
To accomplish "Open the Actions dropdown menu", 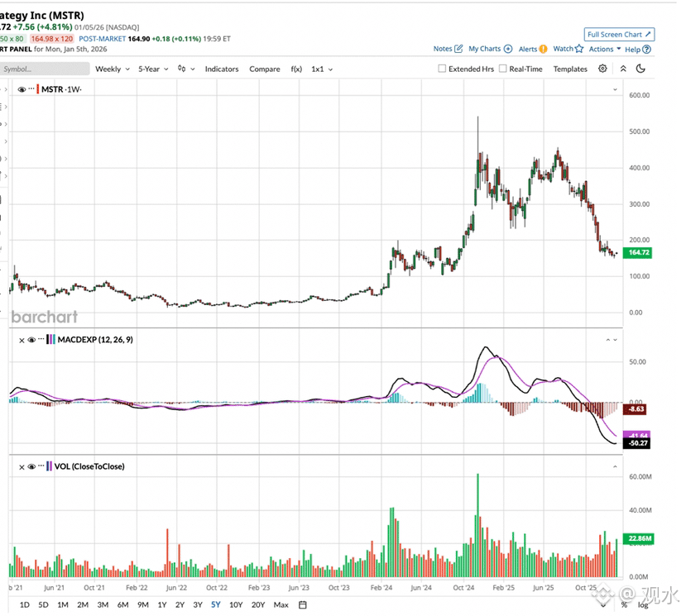I will 605,49.
